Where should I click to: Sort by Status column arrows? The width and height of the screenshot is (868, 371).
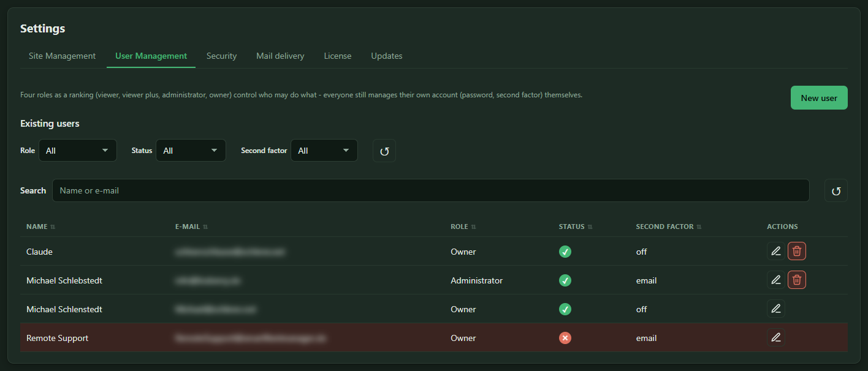tap(590, 227)
